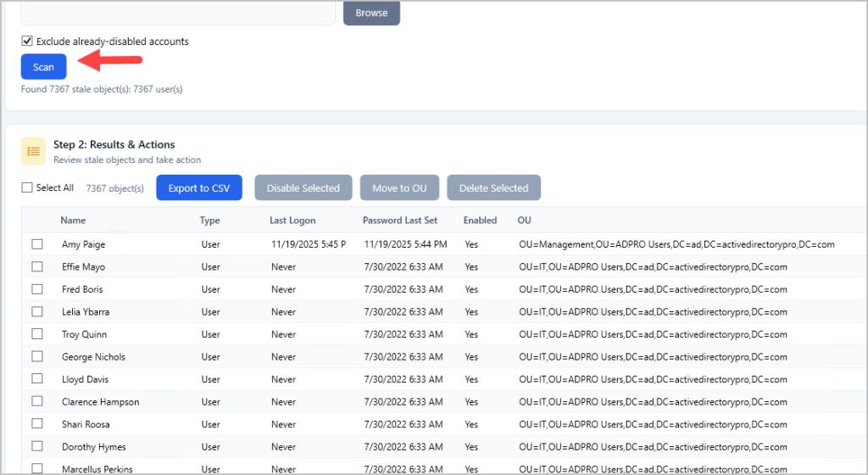Image resolution: width=868 pixels, height=475 pixels.
Task: Click the Browse button
Action: point(371,13)
